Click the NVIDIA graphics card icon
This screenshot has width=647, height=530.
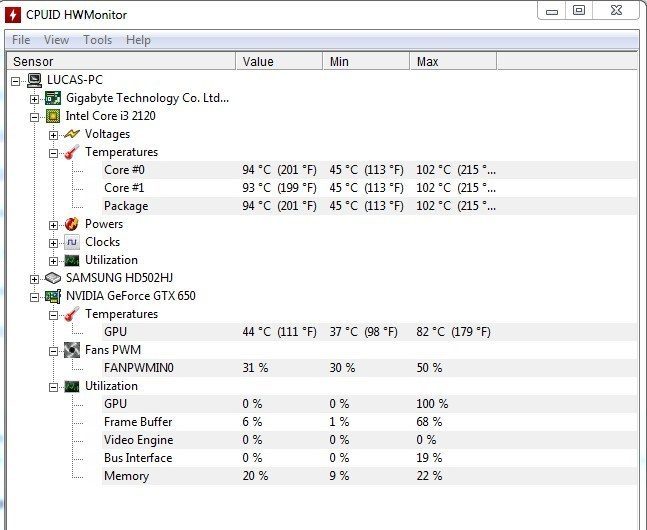pos(53,296)
